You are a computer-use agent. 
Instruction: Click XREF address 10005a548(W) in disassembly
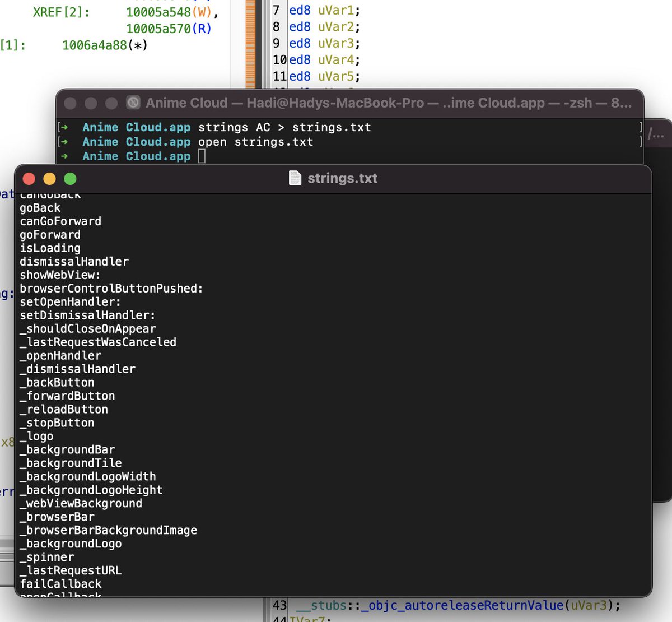pyautogui.click(x=169, y=12)
